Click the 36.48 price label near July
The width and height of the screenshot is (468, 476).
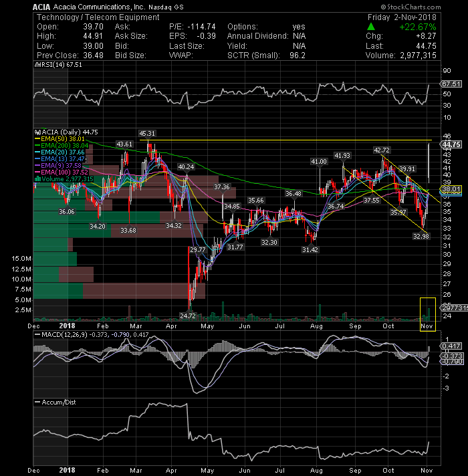[x=294, y=193]
